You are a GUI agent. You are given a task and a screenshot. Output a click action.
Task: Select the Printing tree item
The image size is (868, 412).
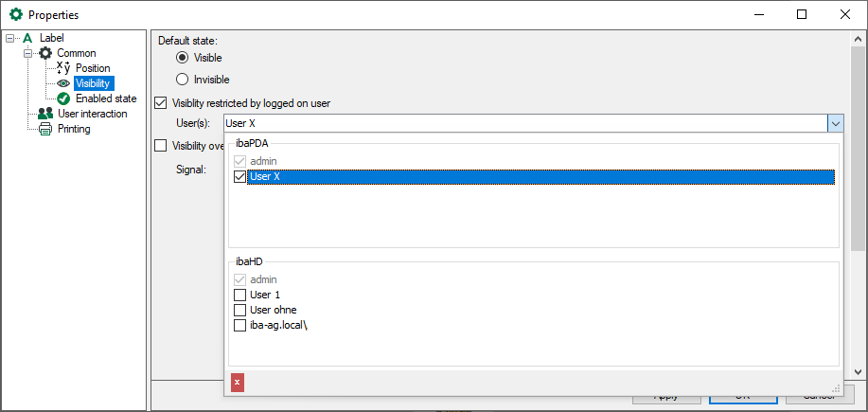click(74, 129)
